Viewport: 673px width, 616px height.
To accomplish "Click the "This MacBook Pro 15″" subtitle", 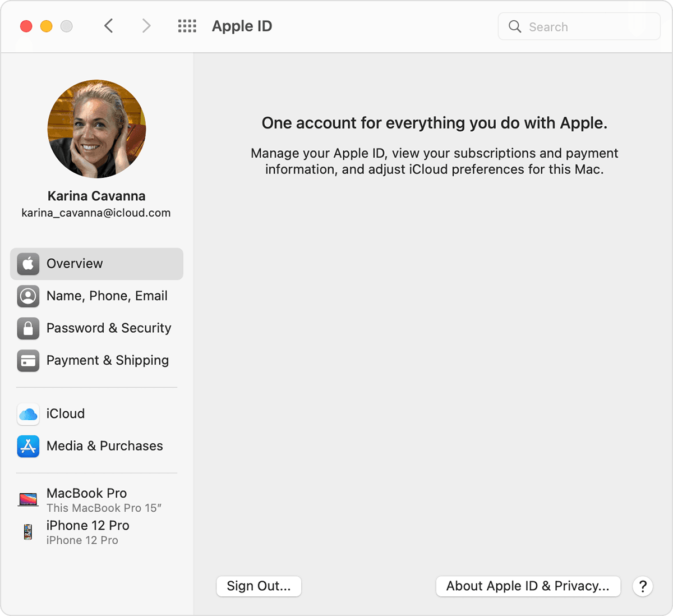I will click(x=104, y=508).
